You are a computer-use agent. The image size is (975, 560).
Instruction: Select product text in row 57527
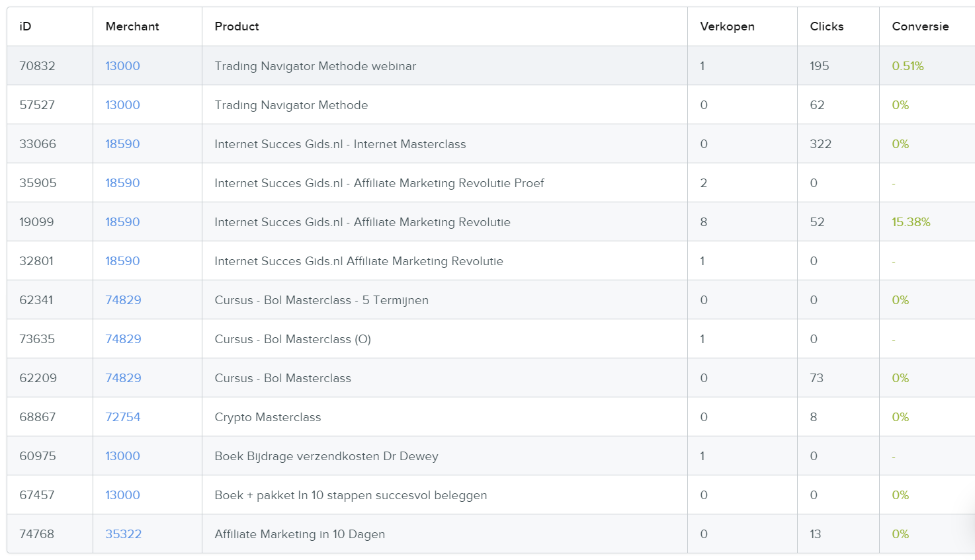291,105
